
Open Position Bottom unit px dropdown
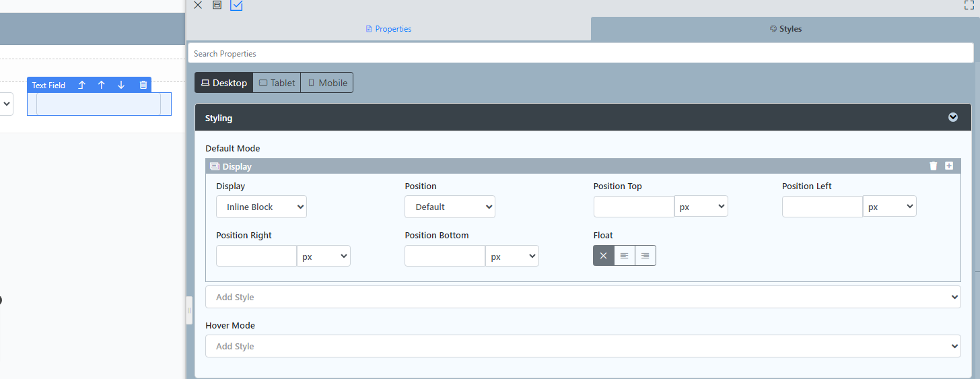click(512, 256)
